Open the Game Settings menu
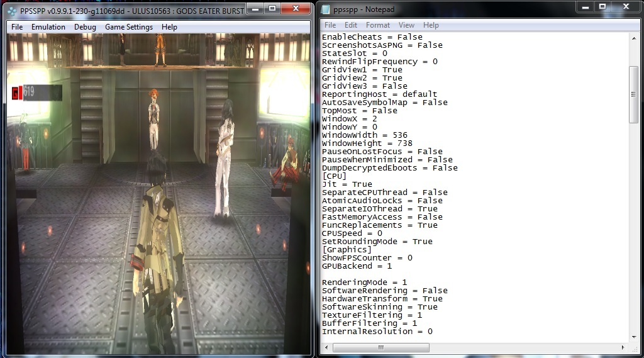644x358 pixels. pos(128,27)
